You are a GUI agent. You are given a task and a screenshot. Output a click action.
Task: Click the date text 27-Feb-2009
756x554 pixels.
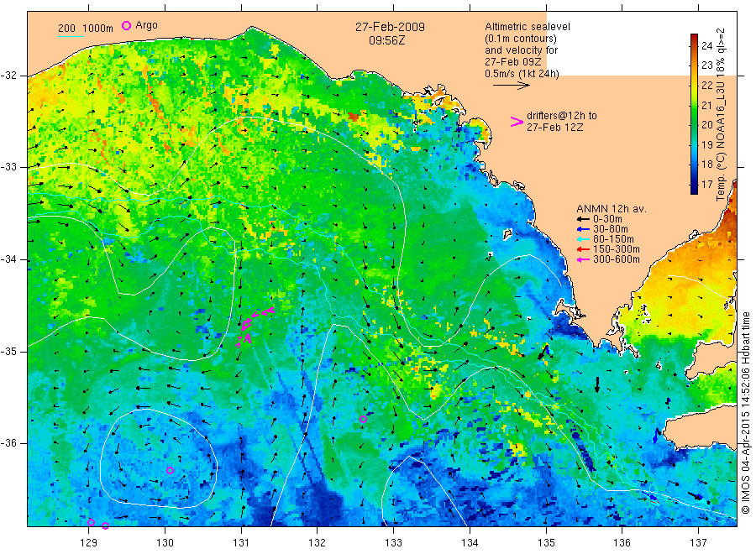(390, 27)
